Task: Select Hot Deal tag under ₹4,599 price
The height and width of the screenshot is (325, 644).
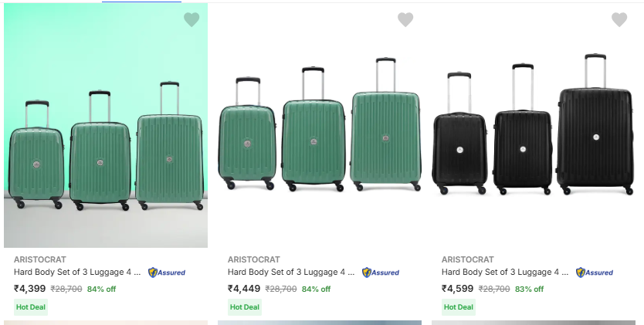Action: 459,306
